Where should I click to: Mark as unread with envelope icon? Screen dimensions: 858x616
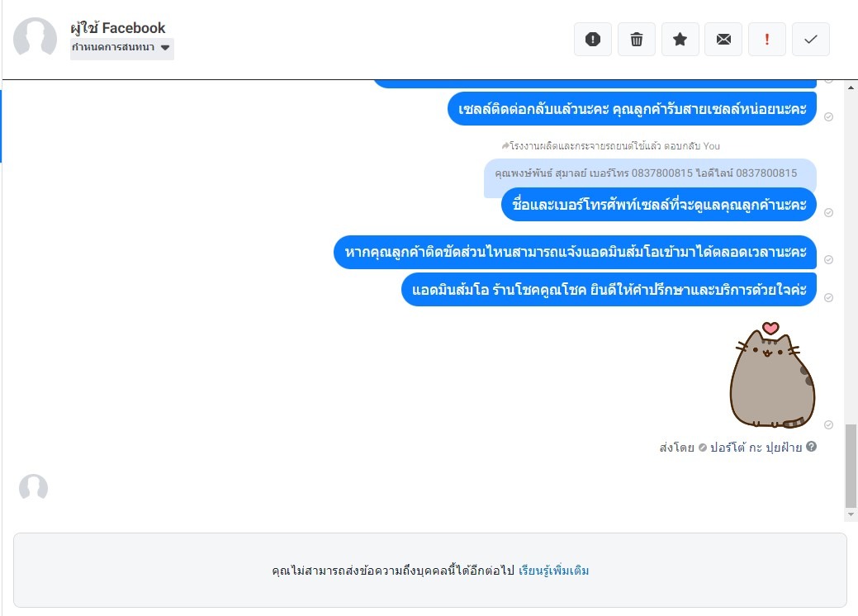723,40
